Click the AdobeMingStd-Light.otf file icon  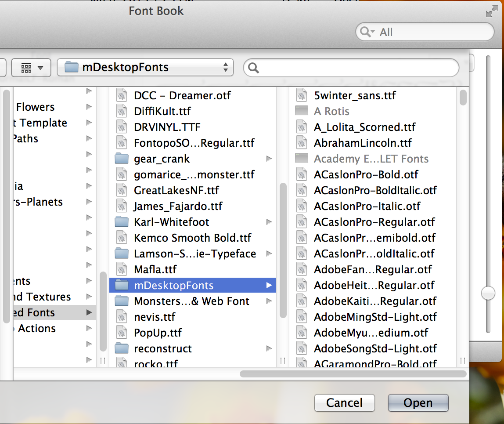tap(302, 317)
